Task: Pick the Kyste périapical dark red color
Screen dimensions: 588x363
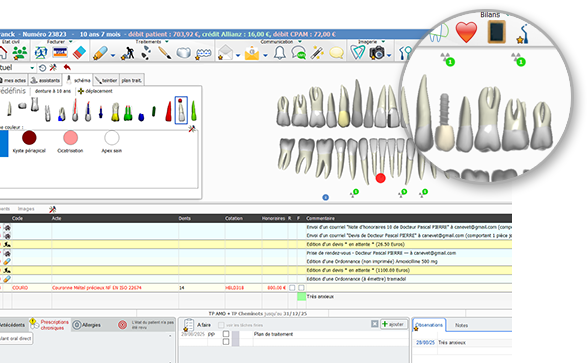Action: pyautogui.click(x=29, y=138)
